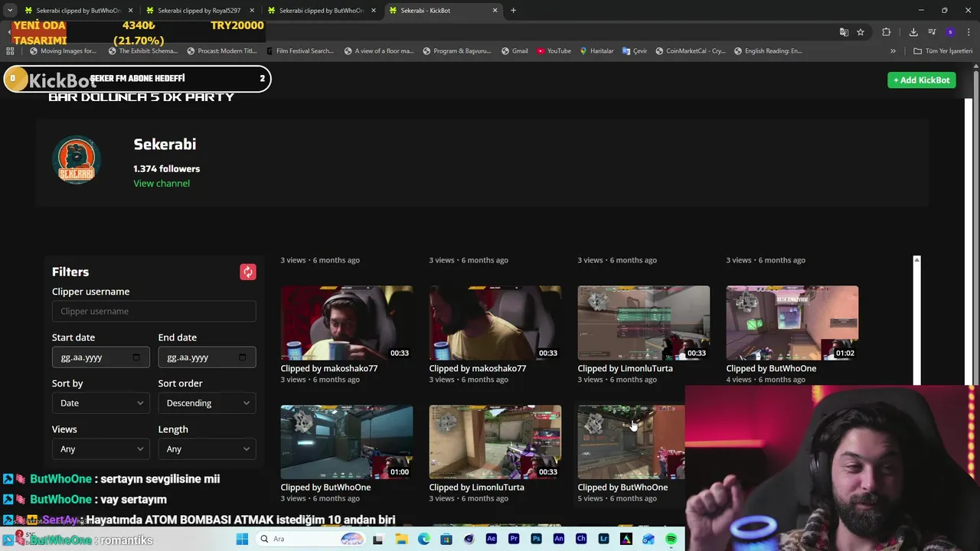Click the End date field
Image resolution: width=980 pixels, height=551 pixels.
point(207,357)
